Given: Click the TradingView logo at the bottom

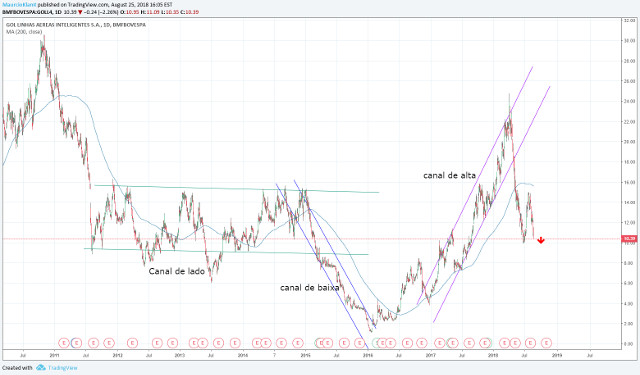Looking at the screenshot, I should click(57, 368).
